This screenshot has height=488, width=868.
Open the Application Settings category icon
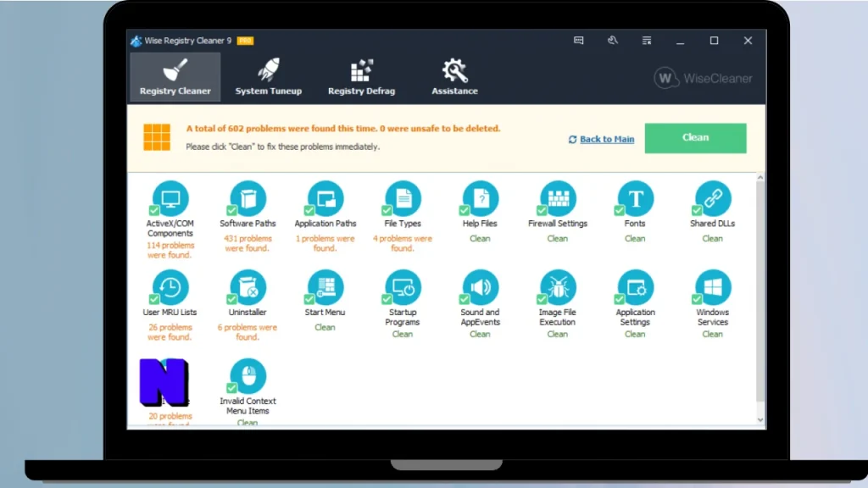click(x=636, y=287)
